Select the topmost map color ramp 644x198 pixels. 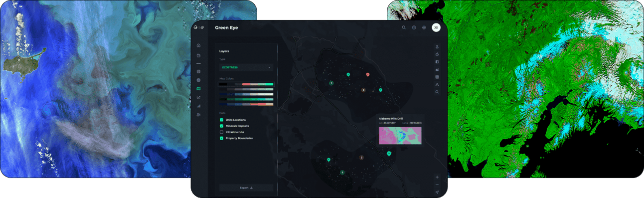[246, 84]
